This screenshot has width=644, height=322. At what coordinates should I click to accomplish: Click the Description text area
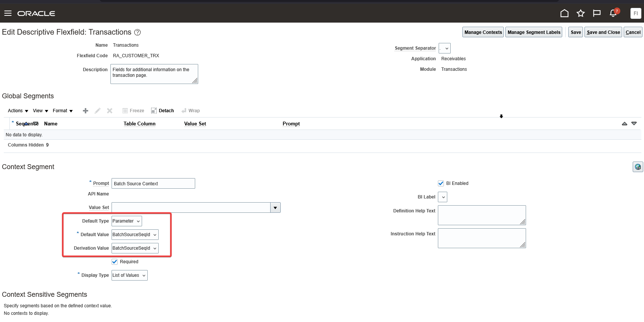coord(154,74)
